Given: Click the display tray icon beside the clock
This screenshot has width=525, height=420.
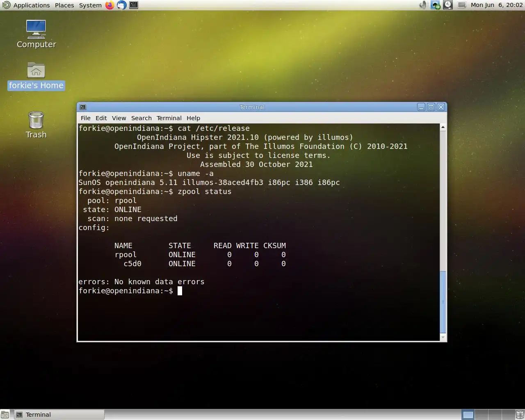Looking at the screenshot, I should tap(462, 5).
